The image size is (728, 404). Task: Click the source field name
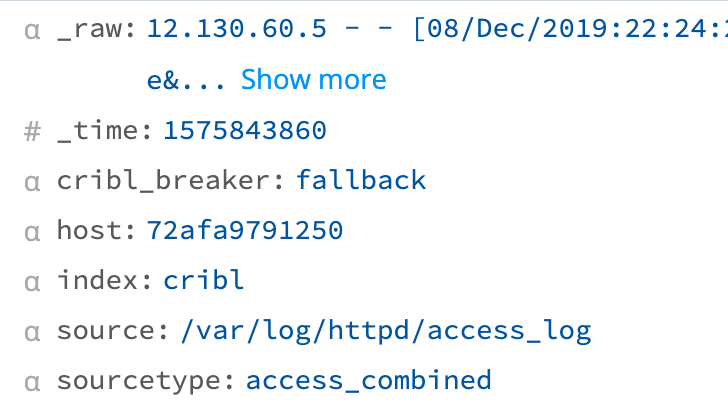[113, 331]
